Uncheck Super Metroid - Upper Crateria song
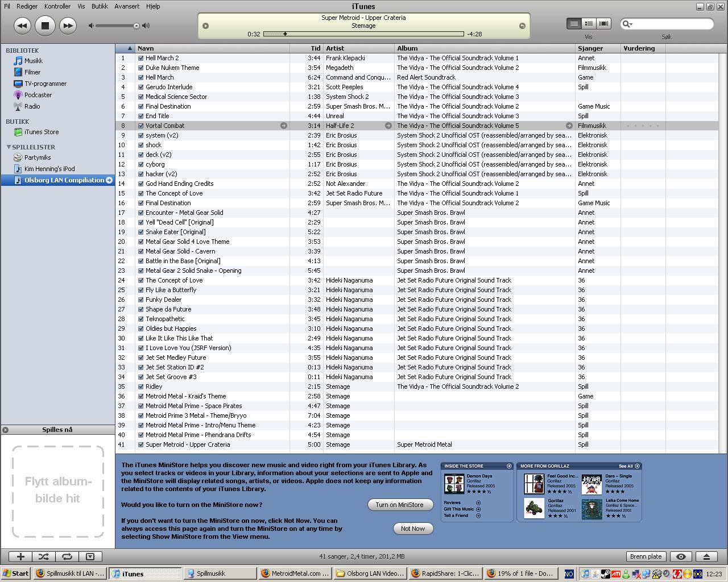728x582 pixels. point(140,444)
